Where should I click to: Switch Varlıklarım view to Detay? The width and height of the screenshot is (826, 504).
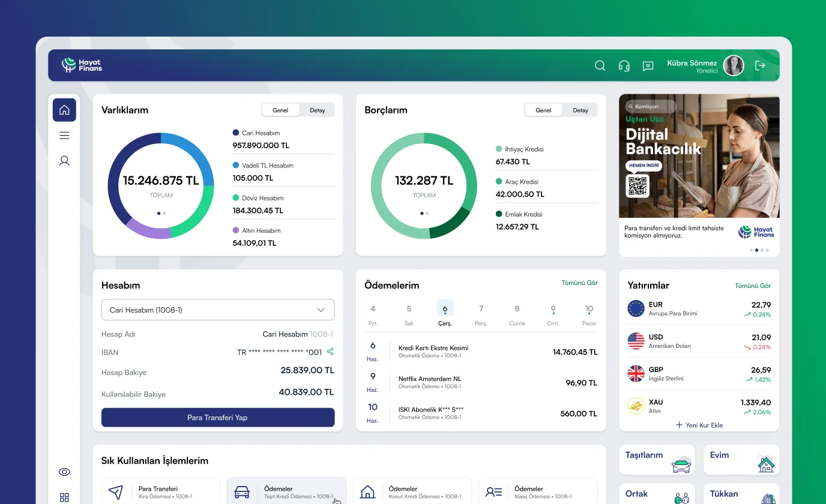tap(317, 110)
